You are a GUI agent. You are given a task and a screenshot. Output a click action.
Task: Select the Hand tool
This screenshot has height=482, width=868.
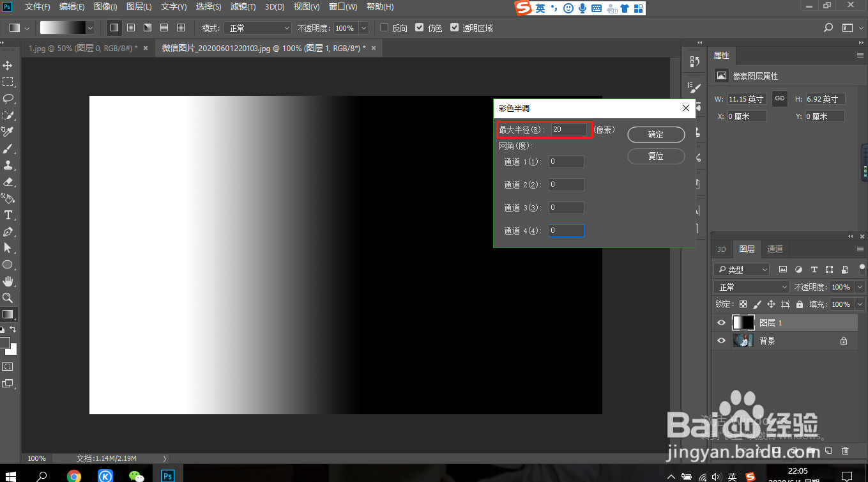tap(8, 281)
